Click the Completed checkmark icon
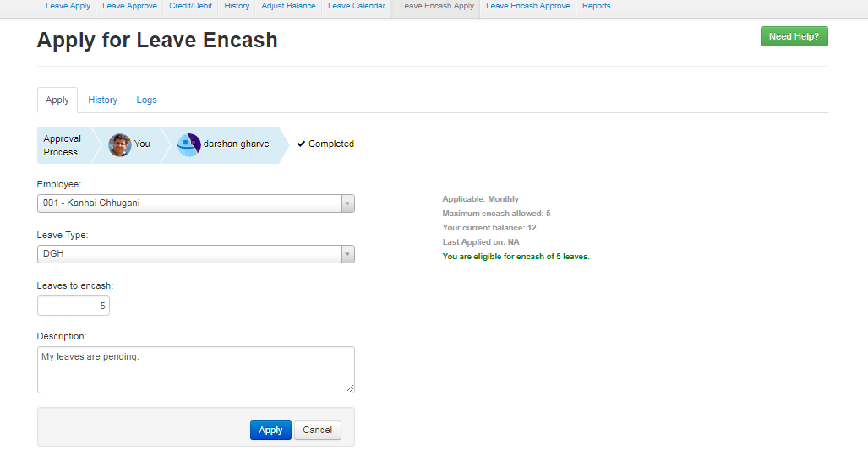Screen dimensions: 868x450 [301, 144]
